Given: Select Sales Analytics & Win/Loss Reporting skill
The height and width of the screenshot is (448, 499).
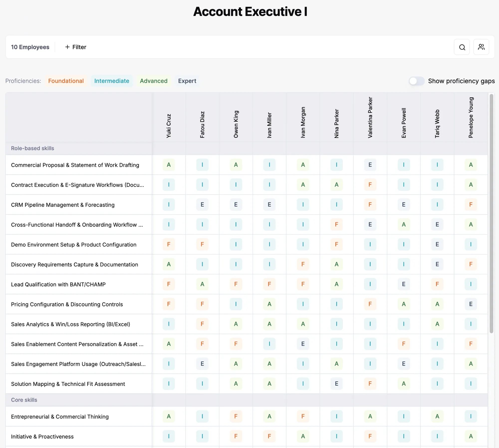Looking at the screenshot, I should click(x=70, y=325).
